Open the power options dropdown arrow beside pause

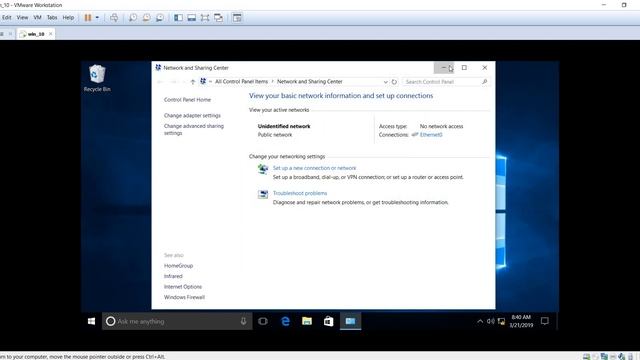tap(97, 18)
